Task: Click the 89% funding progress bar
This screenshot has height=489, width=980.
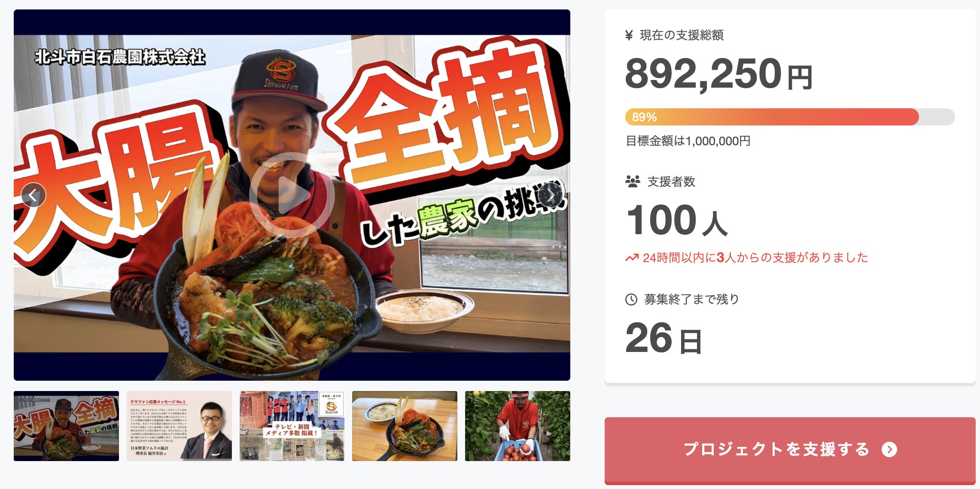Action: (790, 117)
